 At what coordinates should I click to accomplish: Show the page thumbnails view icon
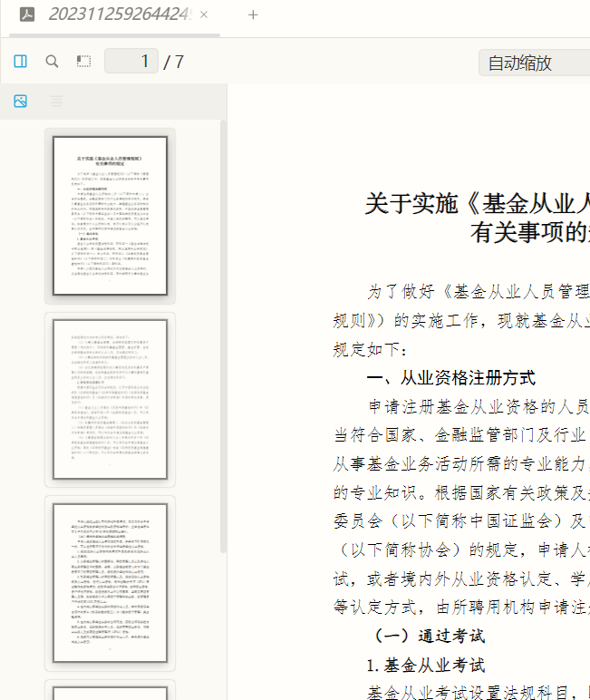[x=21, y=102]
